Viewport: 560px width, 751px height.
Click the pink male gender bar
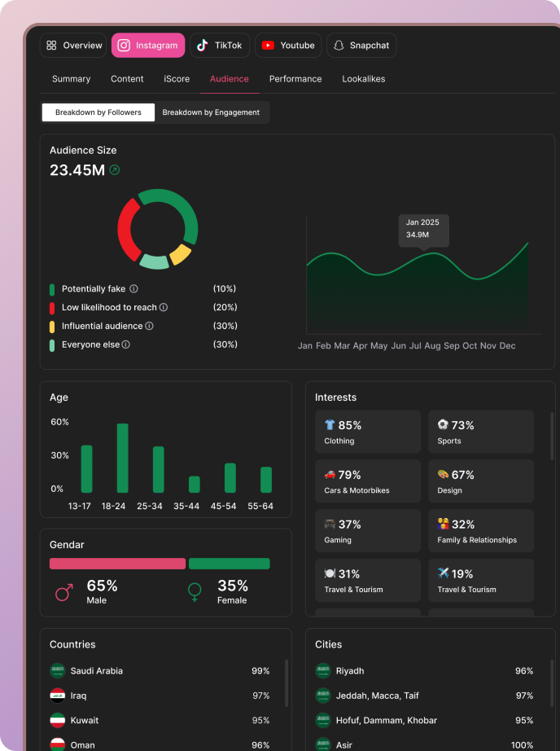coord(117,564)
